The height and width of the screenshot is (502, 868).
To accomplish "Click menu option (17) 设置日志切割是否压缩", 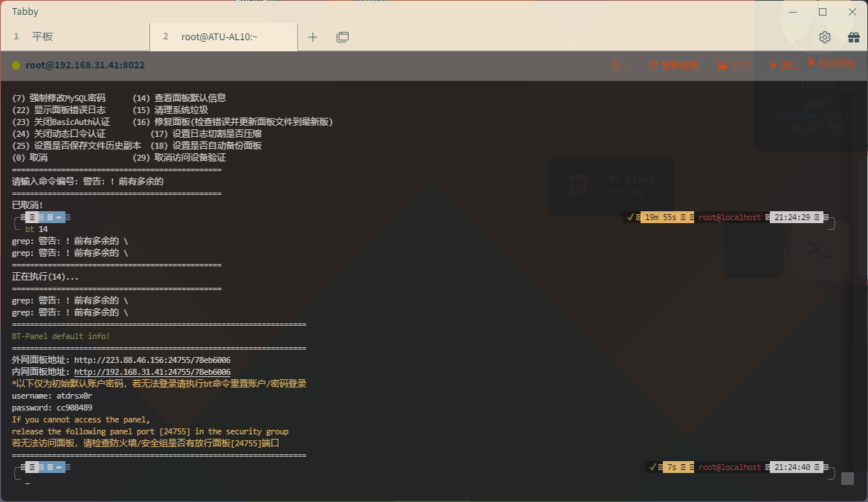I will [x=206, y=134].
